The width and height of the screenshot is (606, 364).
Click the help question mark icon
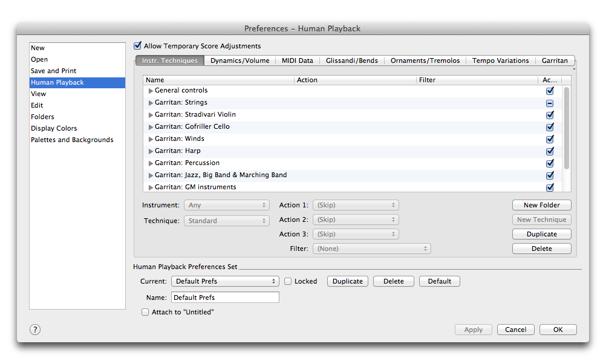(x=34, y=330)
